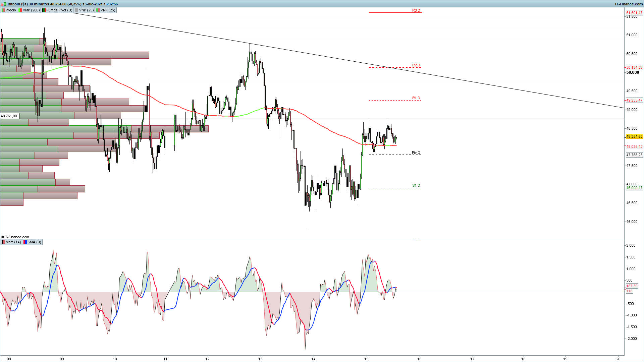Click the 46.000 price axis label
This screenshot has width=644, height=362.
point(632,222)
